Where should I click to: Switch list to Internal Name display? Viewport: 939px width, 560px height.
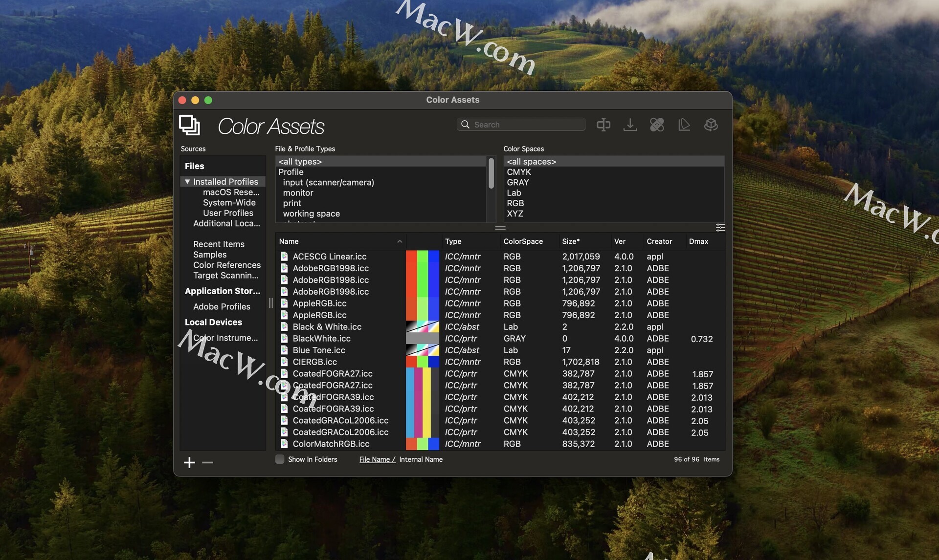point(421,459)
